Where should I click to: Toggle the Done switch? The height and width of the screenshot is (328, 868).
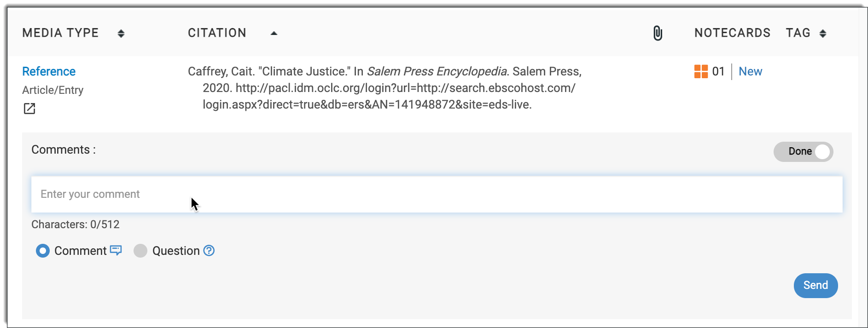coord(803,151)
